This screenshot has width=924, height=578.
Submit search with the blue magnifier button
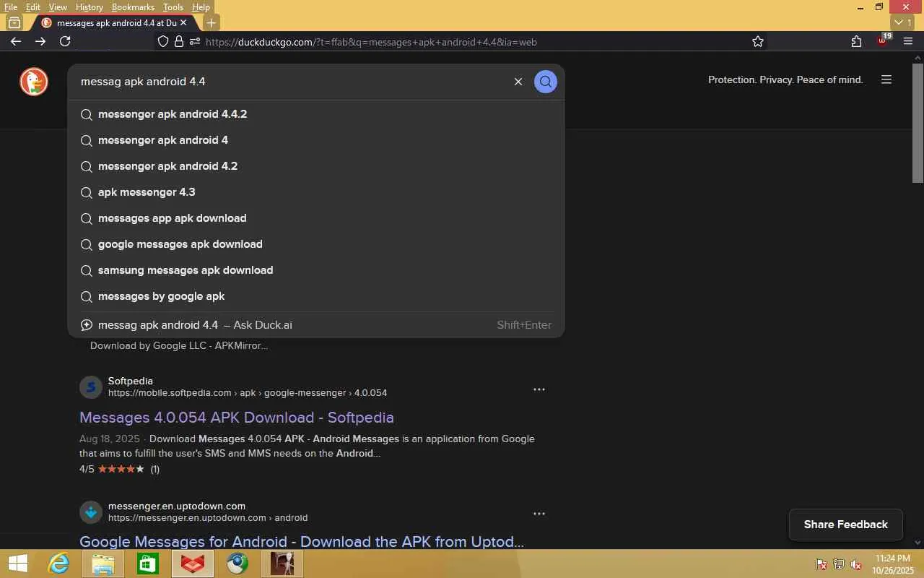pos(546,82)
